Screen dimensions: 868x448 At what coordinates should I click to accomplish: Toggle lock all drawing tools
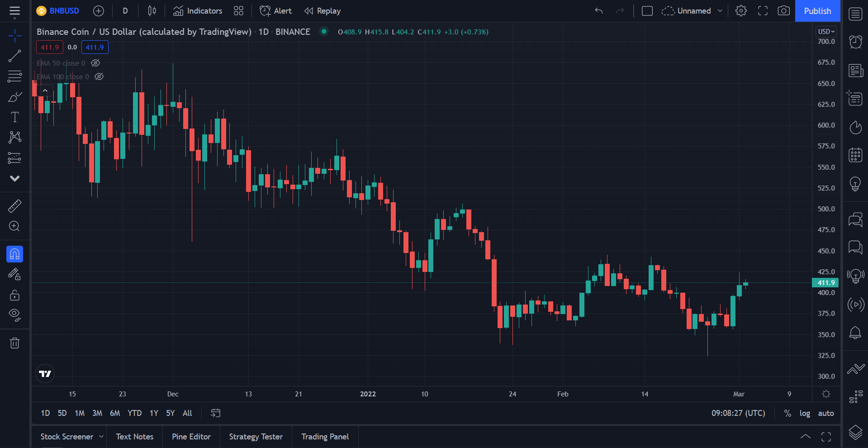tap(14, 295)
